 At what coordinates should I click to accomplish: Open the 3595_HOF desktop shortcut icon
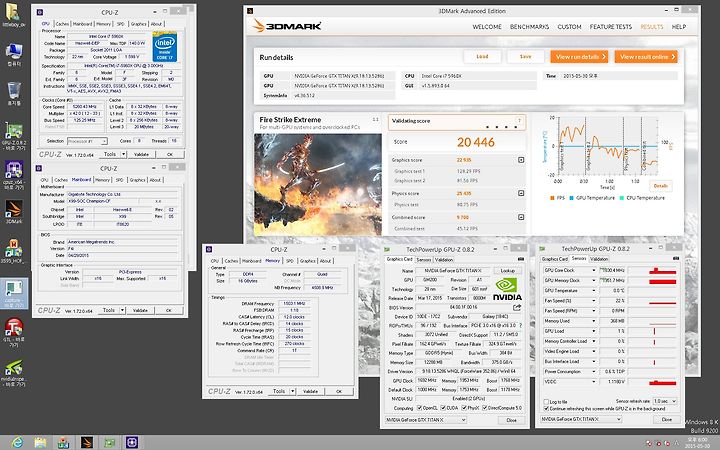coord(14,248)
